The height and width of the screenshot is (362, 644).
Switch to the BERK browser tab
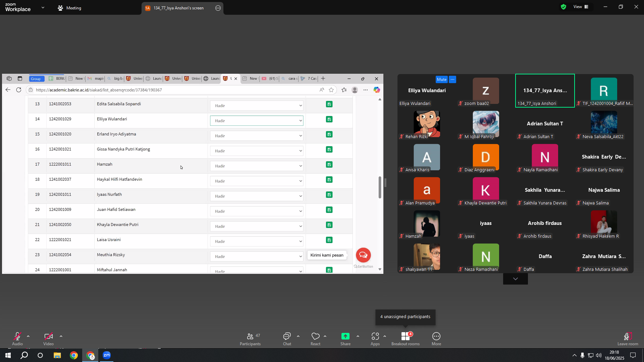(x=57, y=79)
